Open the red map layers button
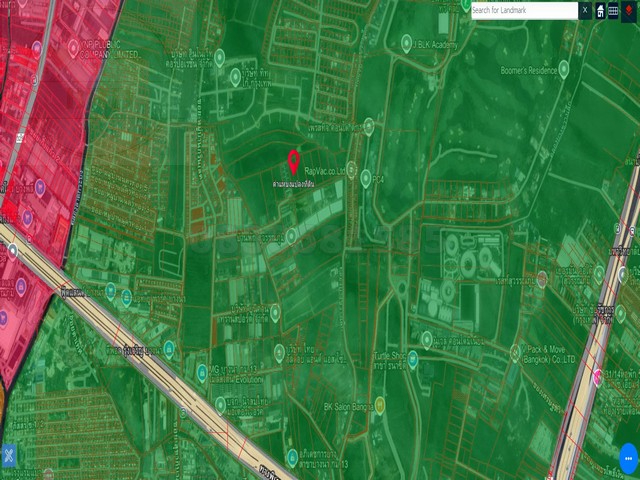The width and height of the screenshot is (640, 480). tap(628, 10)
